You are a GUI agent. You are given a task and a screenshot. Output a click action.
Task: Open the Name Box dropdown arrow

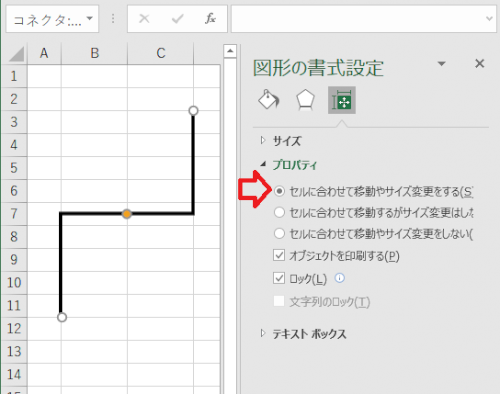[x=89, y=19]
